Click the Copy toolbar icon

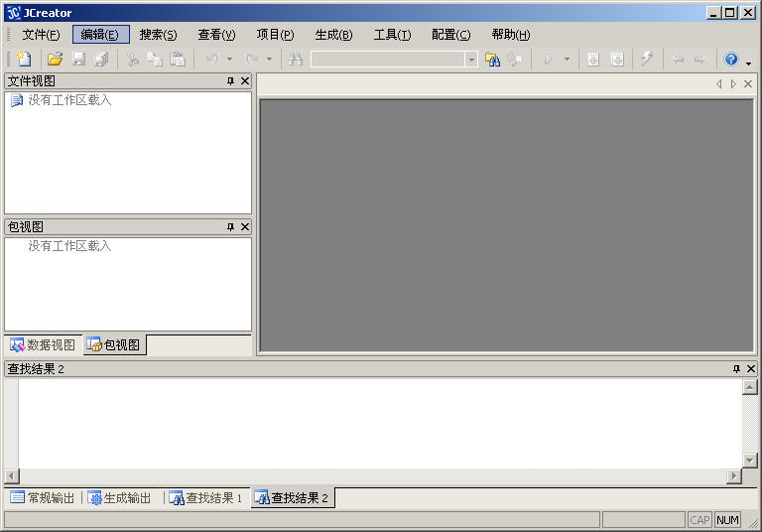pyautogui.click(x=155, y=60)
